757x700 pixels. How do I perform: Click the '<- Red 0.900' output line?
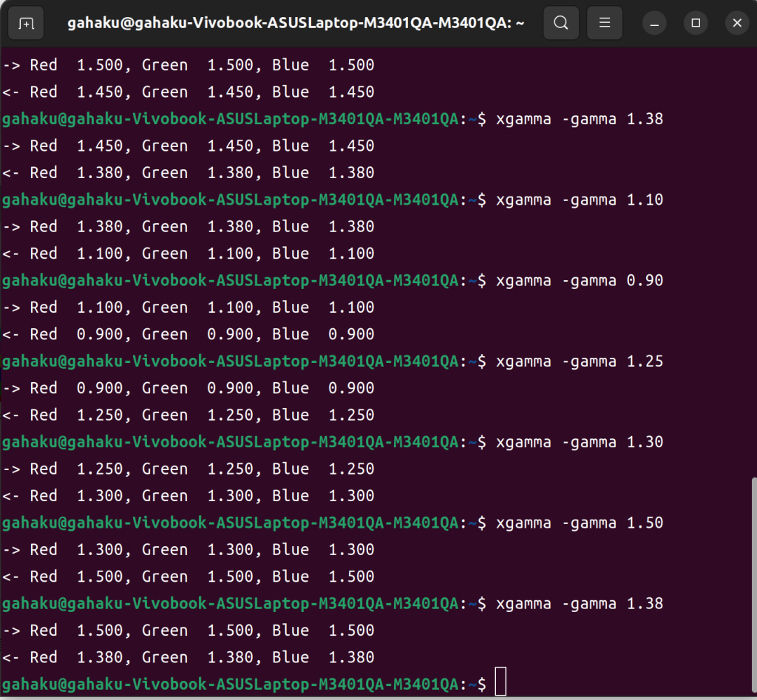click(x=189, y=334)
